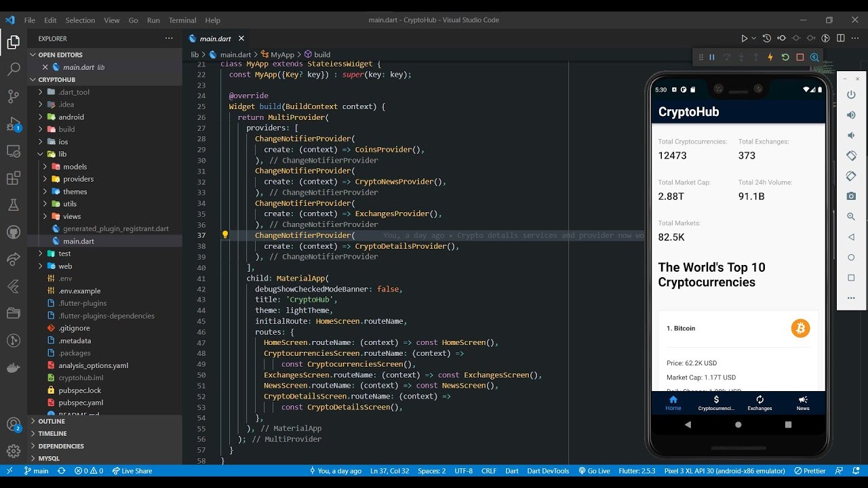
Task: Click emulator zoom magnifier
Action: [x=851, y=217]
